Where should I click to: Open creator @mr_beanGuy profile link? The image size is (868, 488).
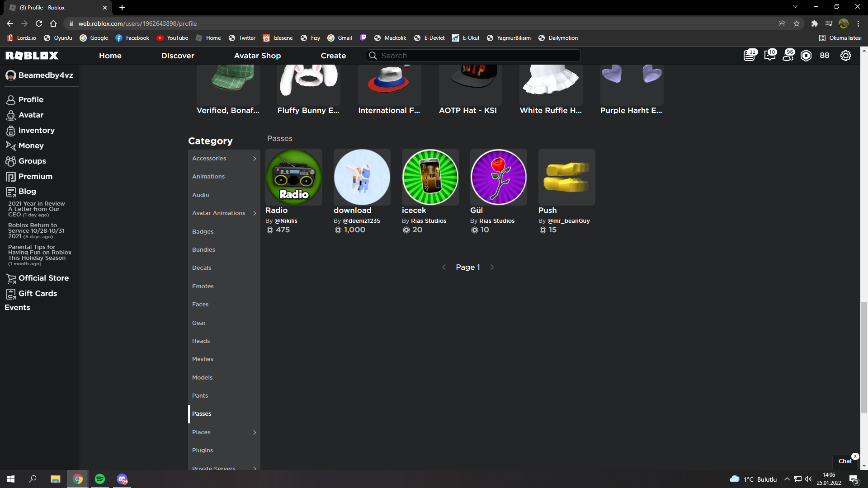tap(568, 221)
